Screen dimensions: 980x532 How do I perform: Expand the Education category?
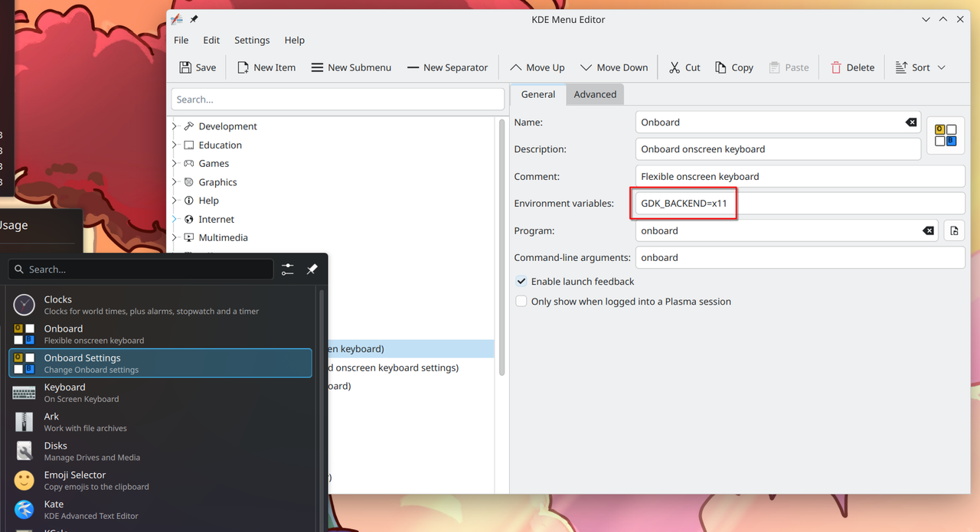[x=175, y=145]
